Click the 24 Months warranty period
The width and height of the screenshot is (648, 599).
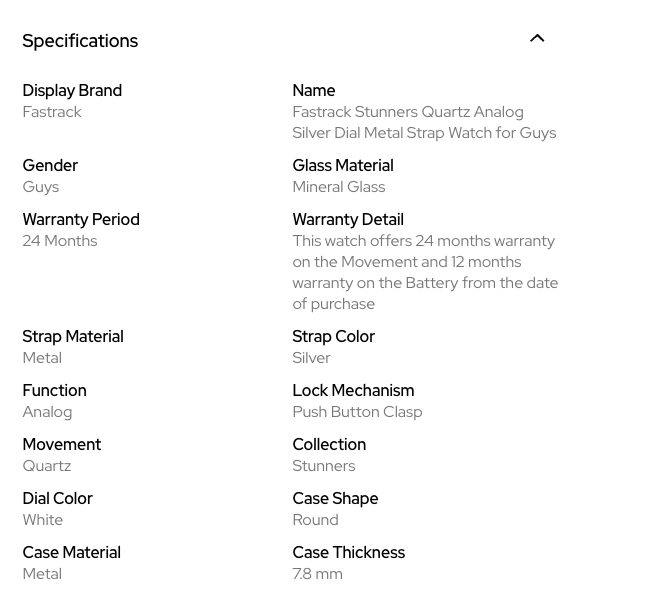(x=60, y=241)
